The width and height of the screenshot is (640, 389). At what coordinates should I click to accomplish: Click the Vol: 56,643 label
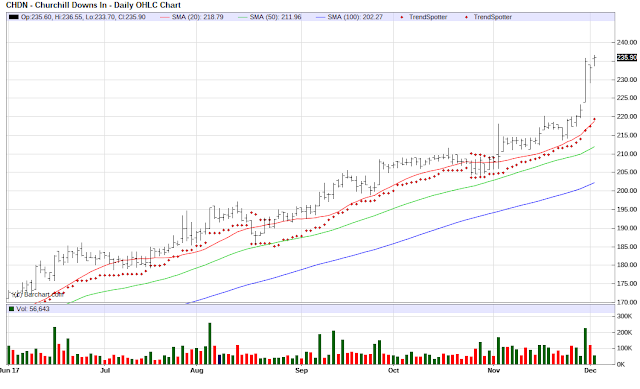[x=33, y=309]
